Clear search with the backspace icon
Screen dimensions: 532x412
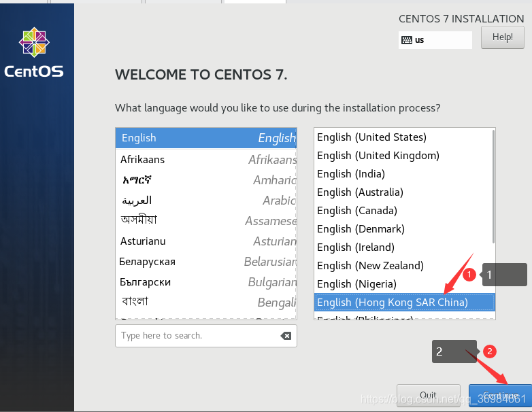point(286,336)
